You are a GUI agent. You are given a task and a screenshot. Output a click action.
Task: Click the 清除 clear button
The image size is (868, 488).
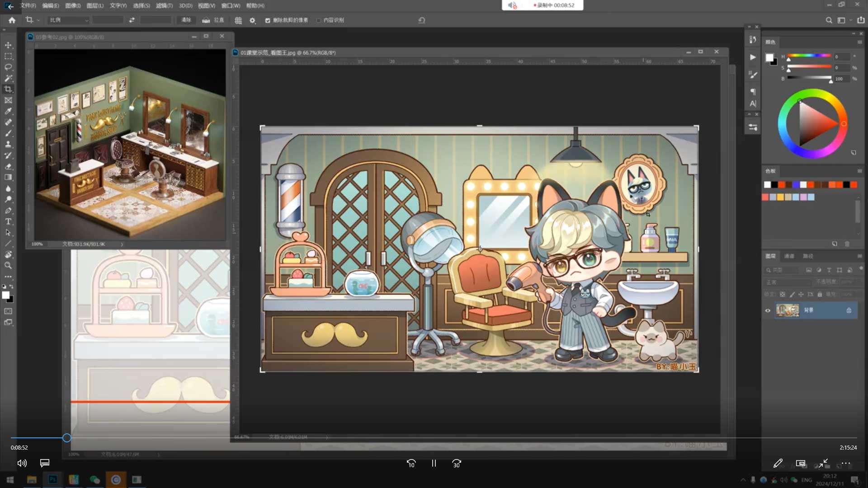click(x=186, y=20)
